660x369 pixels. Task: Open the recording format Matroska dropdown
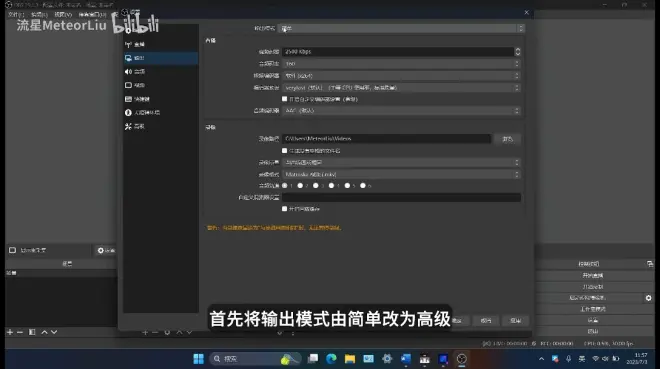coord(401,174)
